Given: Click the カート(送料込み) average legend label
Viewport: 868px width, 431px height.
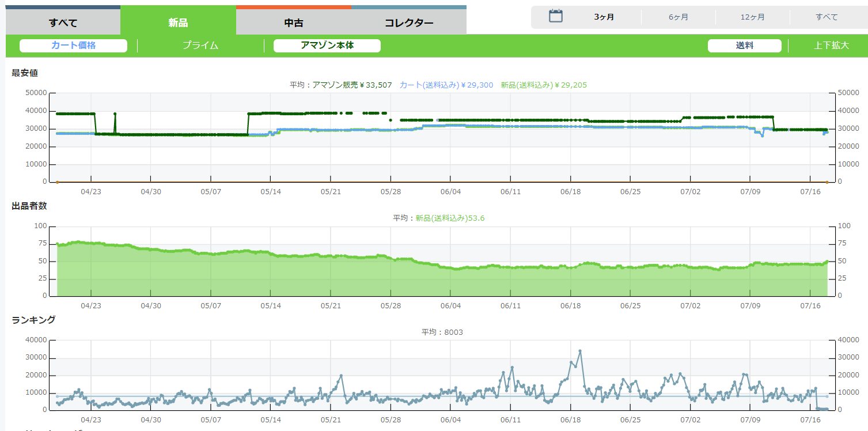Looking at the screenshot, I should tap(446, 85).
